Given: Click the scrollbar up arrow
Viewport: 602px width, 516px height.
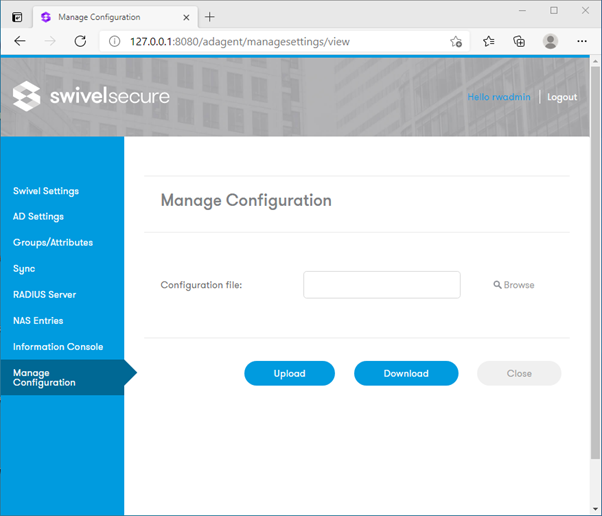Looking at the screenshot, I should point(595,61).
